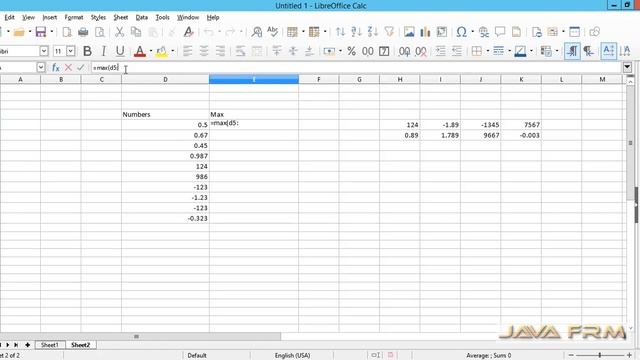640x360 pixels.
Task: Open the highlighting color dropdown arrow
Action: tap(173, 51)
